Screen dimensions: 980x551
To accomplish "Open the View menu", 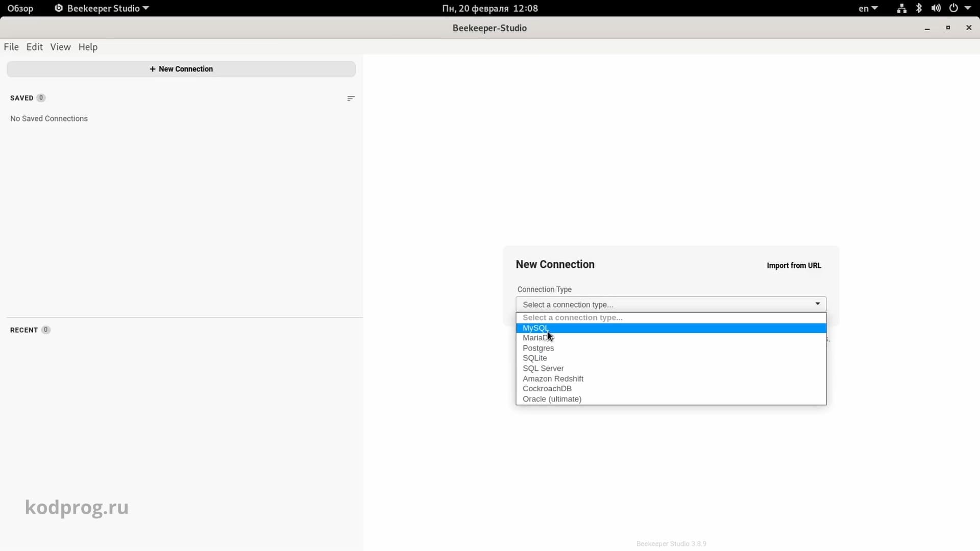I will click(x=60, y=47).
